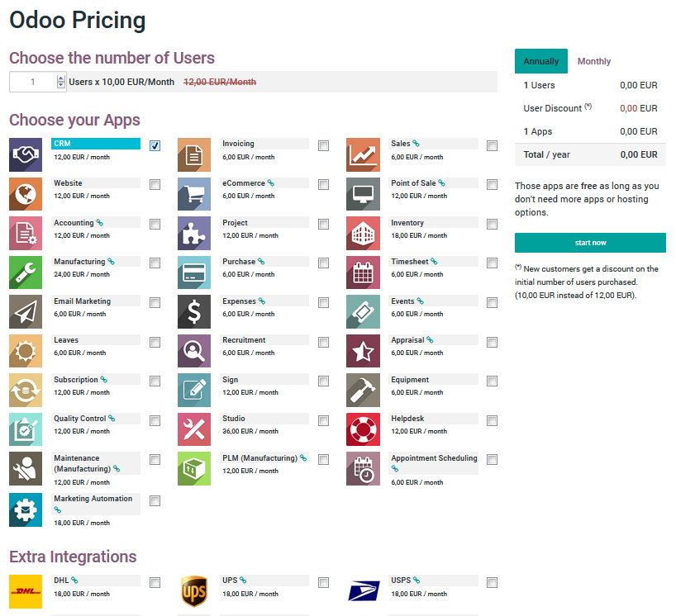Switch to the Annually billing tab

click(541, 61)
